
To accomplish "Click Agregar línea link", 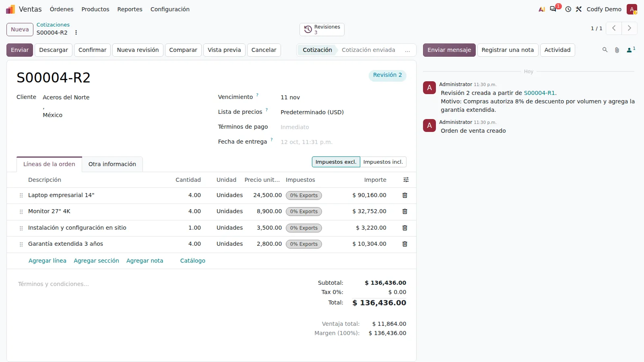I will coord(47,261).
